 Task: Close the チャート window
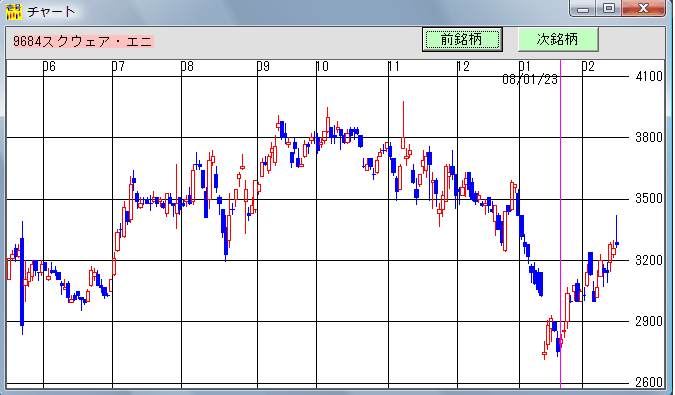coord(644,8)
